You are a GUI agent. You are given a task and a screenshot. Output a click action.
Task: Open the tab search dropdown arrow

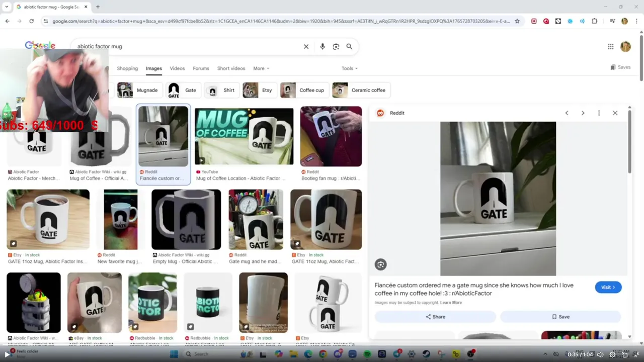tap(7, 7)
